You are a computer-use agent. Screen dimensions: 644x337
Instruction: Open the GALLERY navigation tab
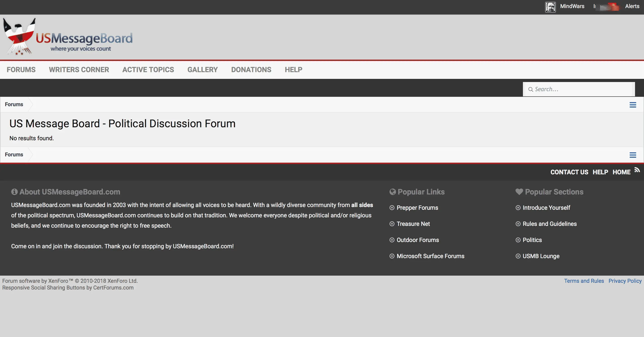click(x=202, y=70)
